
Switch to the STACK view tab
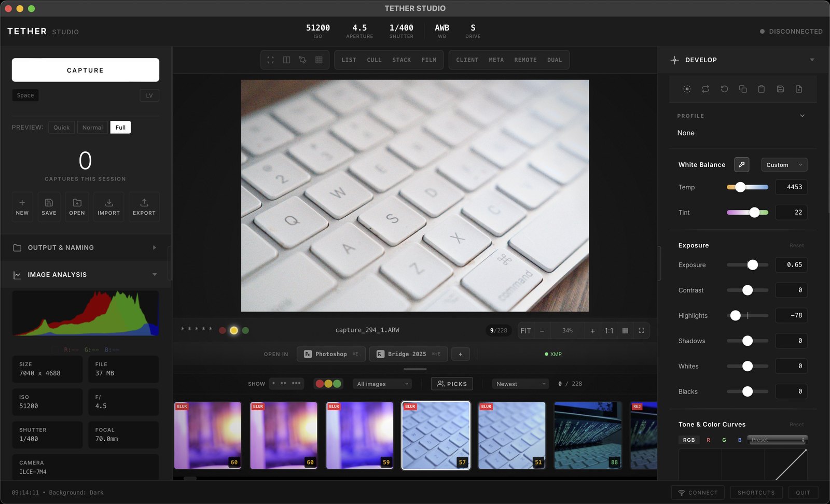coord(402,60)
